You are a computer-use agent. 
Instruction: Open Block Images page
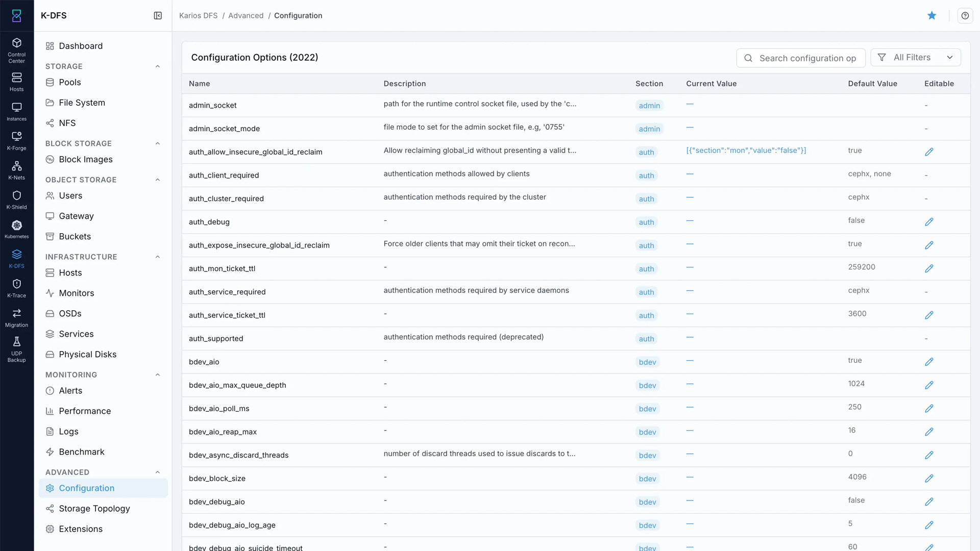pos(103,159)
